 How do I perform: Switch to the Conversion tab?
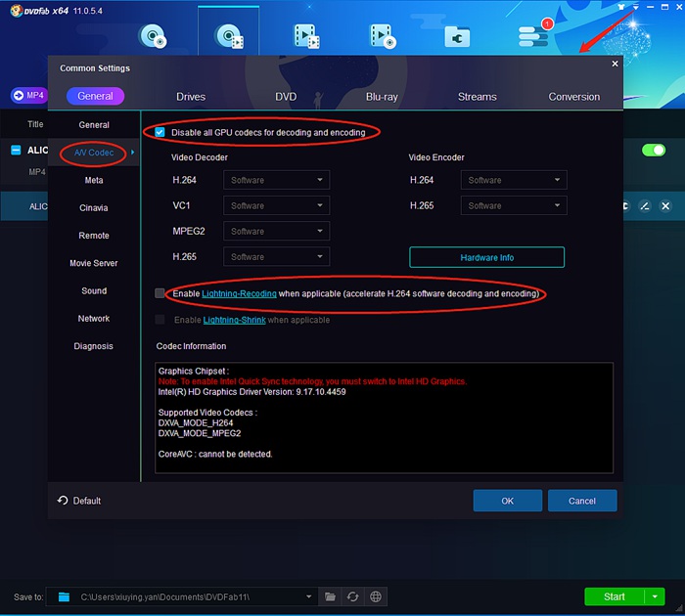coord(574,97)
